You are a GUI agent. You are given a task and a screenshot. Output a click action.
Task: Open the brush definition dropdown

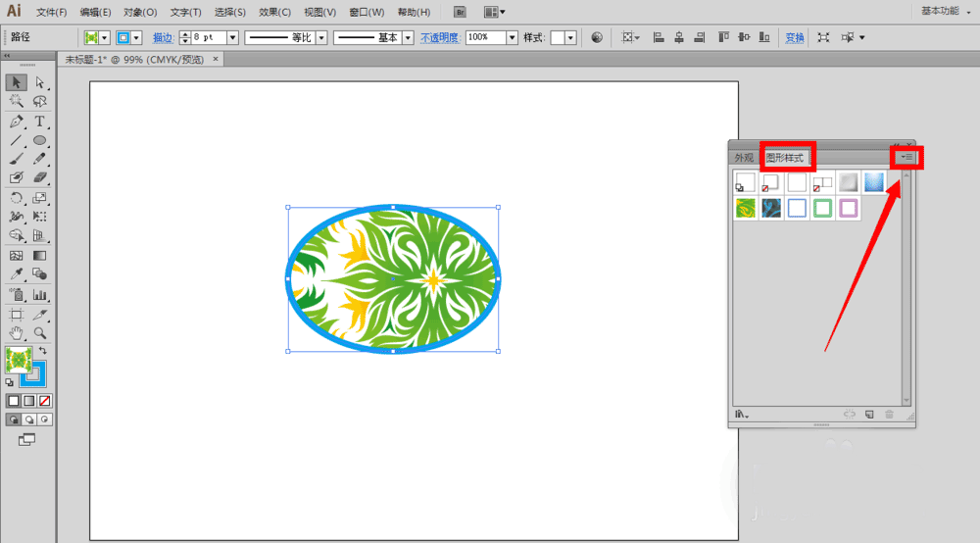[x=408, y=37]
